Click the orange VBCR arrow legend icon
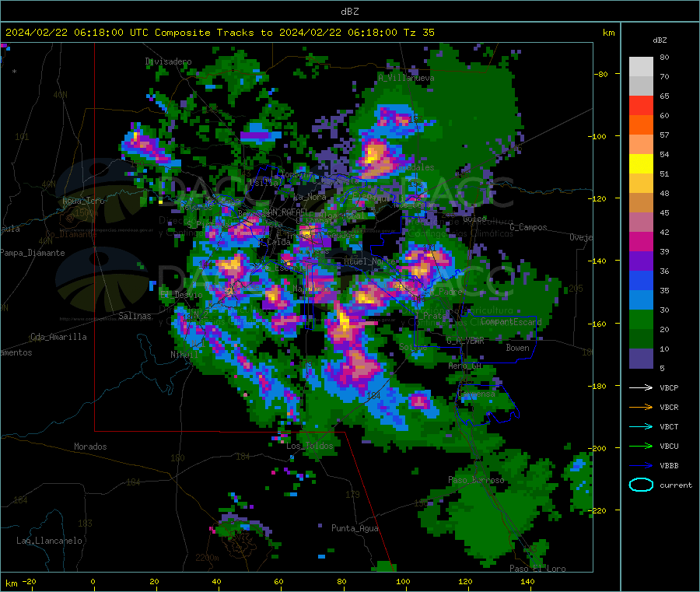700x592 pixels. [x=641, y=407]
